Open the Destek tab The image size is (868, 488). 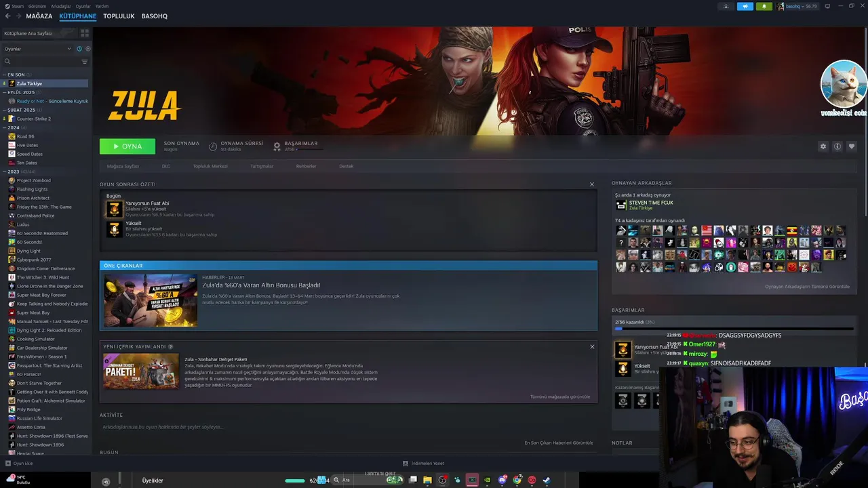click(x=347, y=166)
